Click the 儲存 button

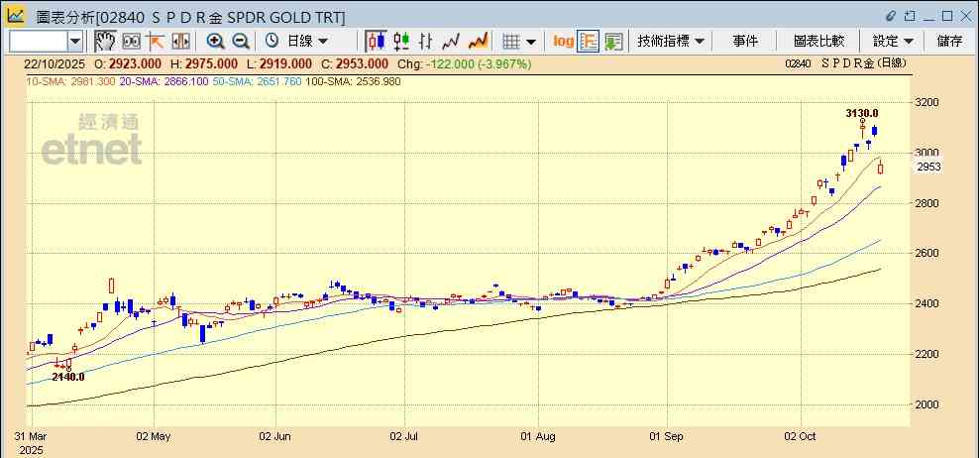[x=949, y=41]
